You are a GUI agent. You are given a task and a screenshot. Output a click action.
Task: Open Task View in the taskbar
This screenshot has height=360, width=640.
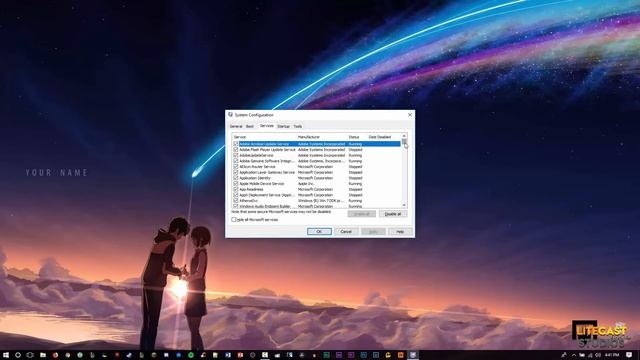[30, 355]
